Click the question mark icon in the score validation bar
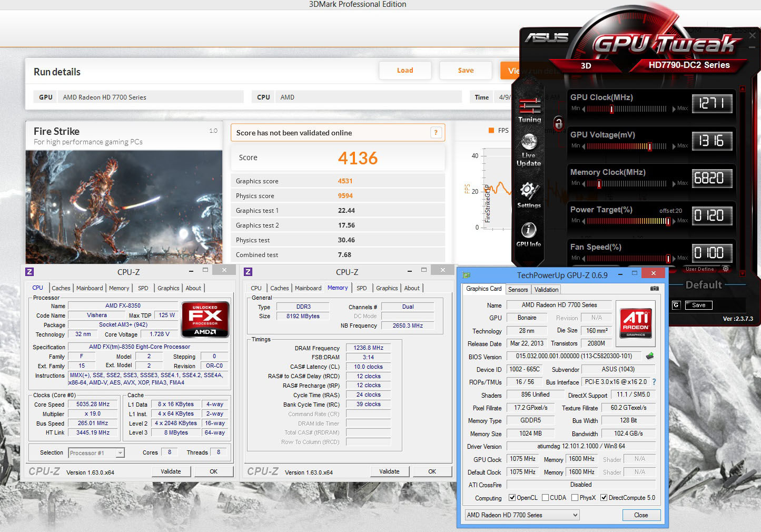 click(436, 133)
